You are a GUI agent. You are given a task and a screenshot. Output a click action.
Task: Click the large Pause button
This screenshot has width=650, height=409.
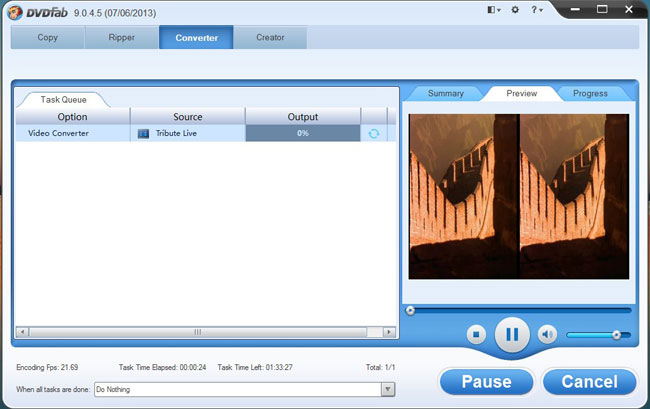click(x=486, y=382)
